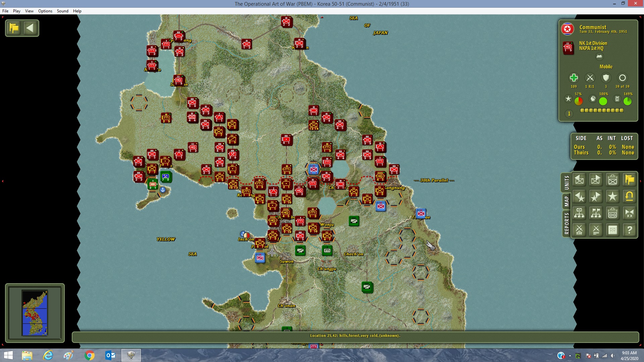Click the yellow number 1 circle badge
The image size is (644, 362).
(x=569, y=114)
